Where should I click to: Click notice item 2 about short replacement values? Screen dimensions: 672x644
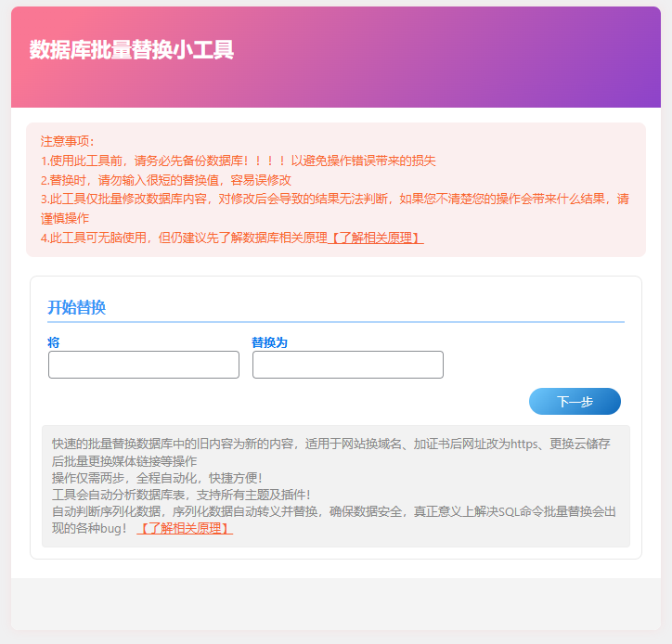pos(165,180)
